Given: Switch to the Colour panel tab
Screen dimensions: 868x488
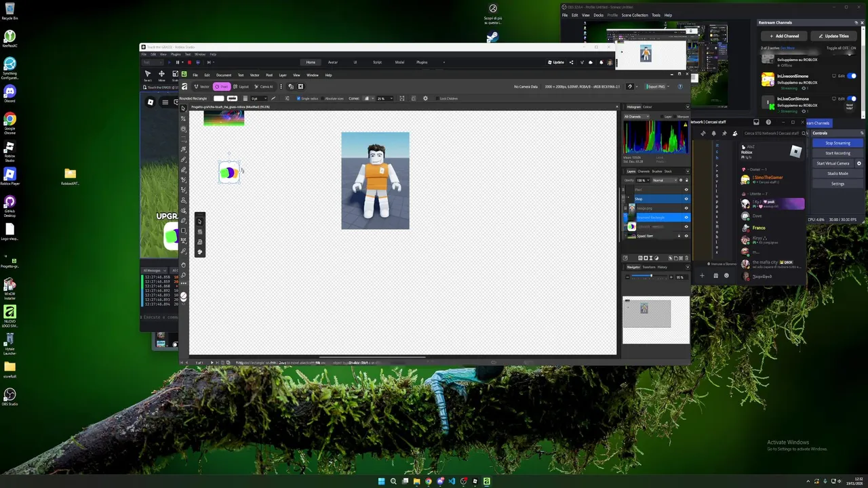Looking at the screenshot, I should click(648, 107).
